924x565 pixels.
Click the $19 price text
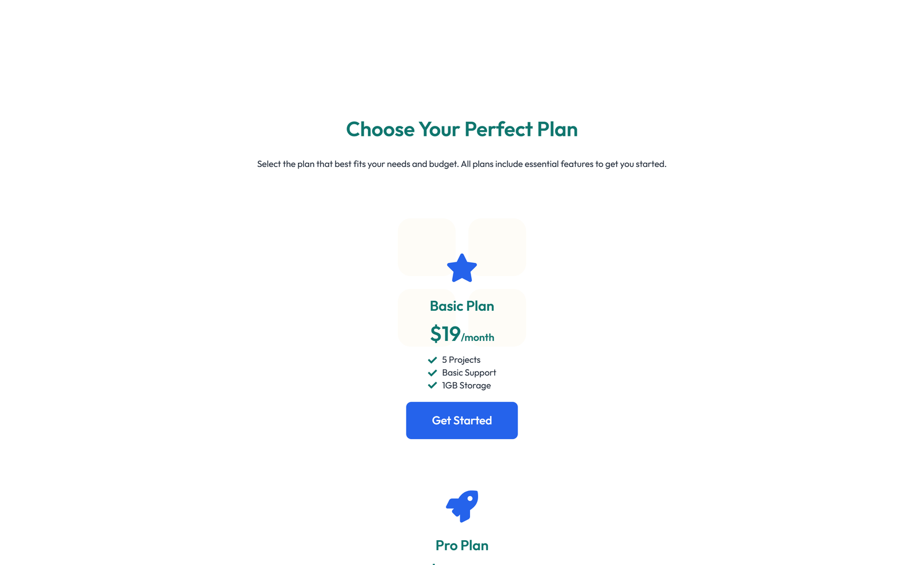[x=444, y=334]
